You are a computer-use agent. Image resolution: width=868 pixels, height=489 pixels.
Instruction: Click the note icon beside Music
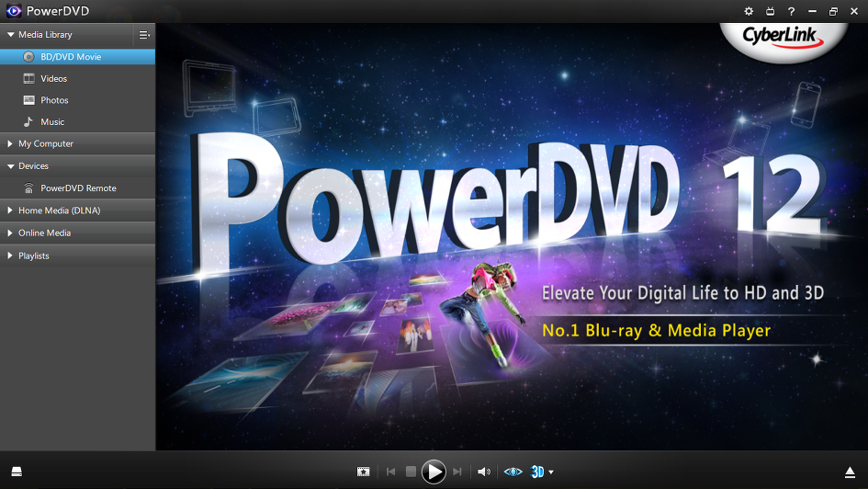pyautogui.click(x=28, y=122)
